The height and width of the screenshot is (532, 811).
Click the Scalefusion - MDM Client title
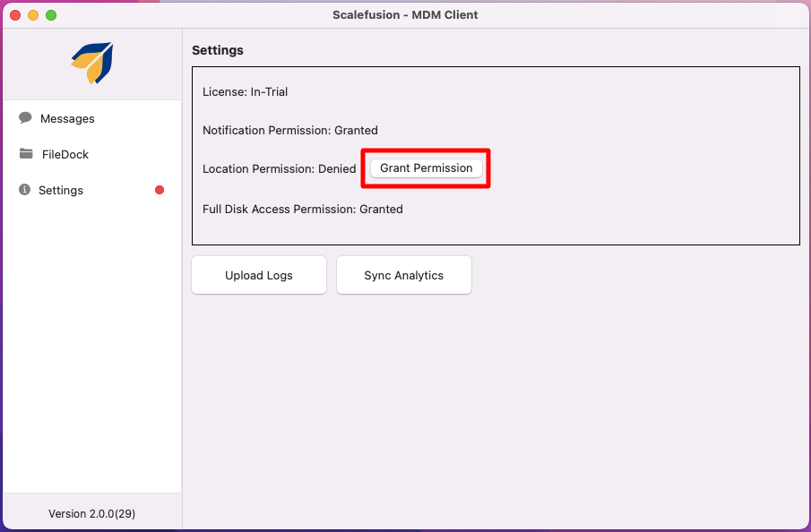pos(405,15)
